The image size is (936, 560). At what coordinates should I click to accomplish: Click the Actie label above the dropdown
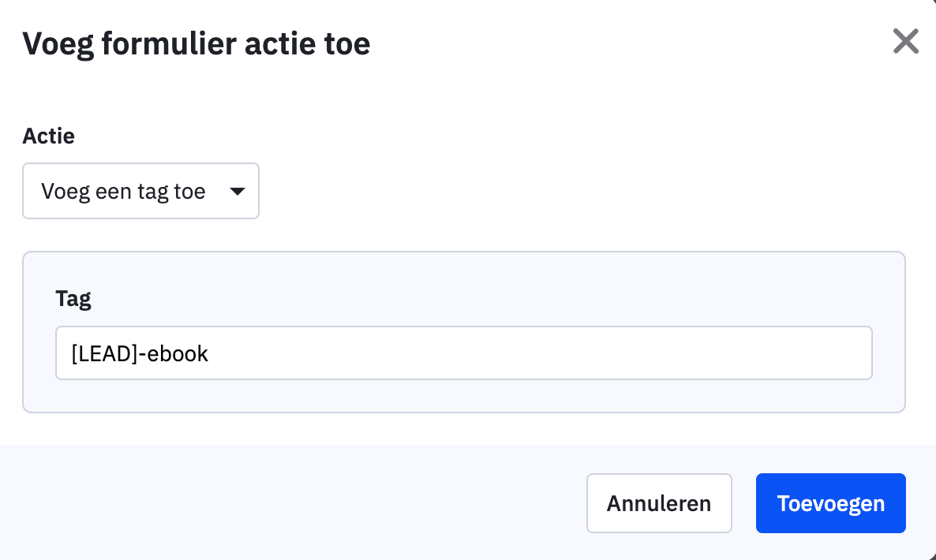[x=48, y=136]
